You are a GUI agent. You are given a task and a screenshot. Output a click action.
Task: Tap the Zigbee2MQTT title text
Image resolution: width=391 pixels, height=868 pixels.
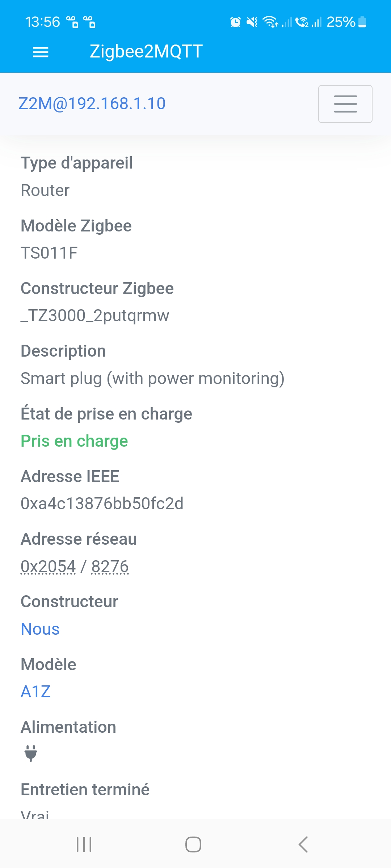[x=146, y=51]
